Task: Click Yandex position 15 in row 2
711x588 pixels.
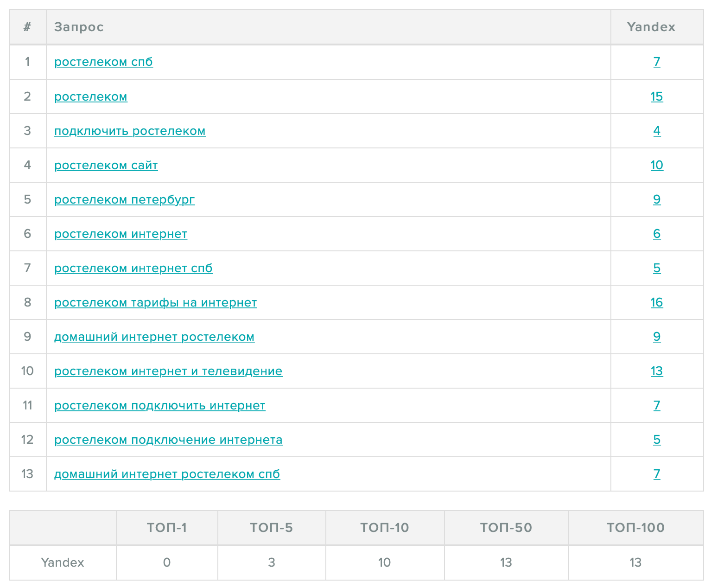Action: pos(657,96)
